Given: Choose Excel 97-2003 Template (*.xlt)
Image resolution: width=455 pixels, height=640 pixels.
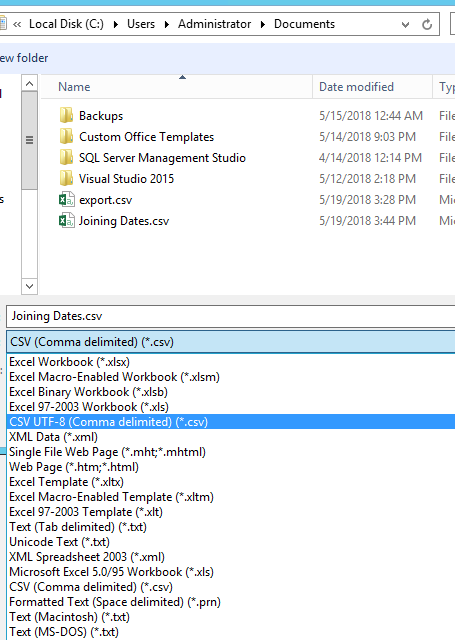Looking at the screenshot, I should tap(231, 512).
